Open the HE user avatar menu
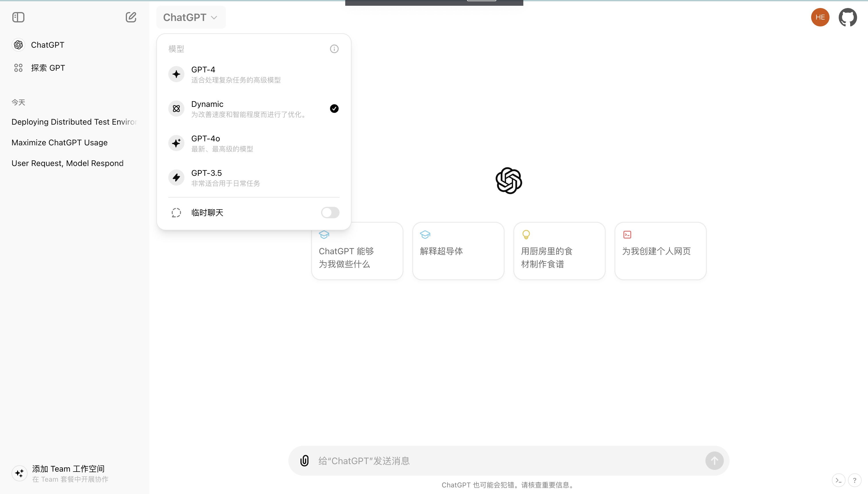 point(820,17)
